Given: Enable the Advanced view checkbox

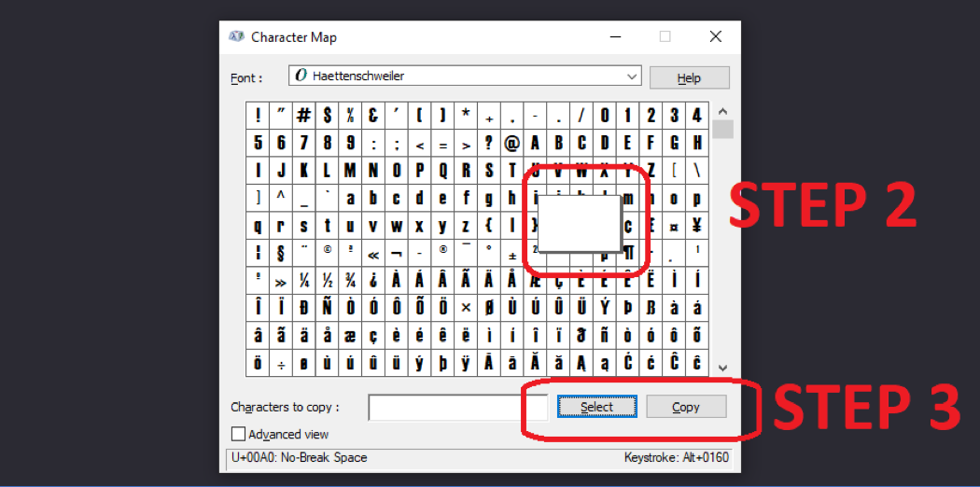Looking at the screenshot, I should pyautogui.click(x=239, y=434).
